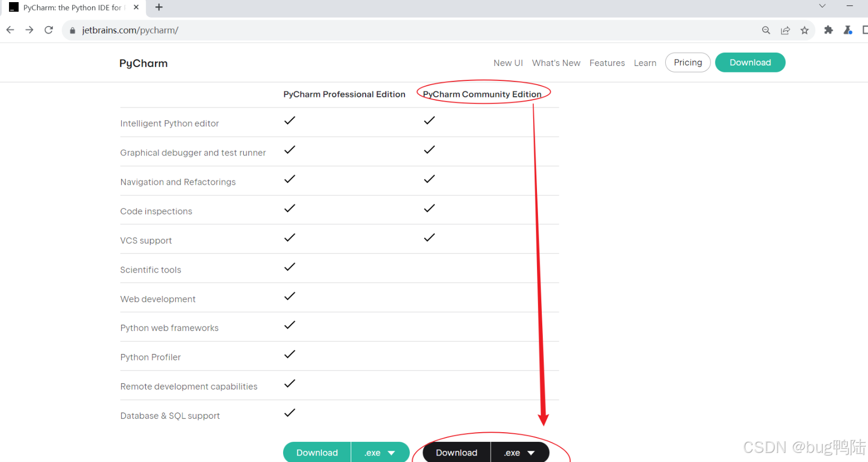Click the checkmark for Web development
The image size is (868, 462).
point(290,296)
